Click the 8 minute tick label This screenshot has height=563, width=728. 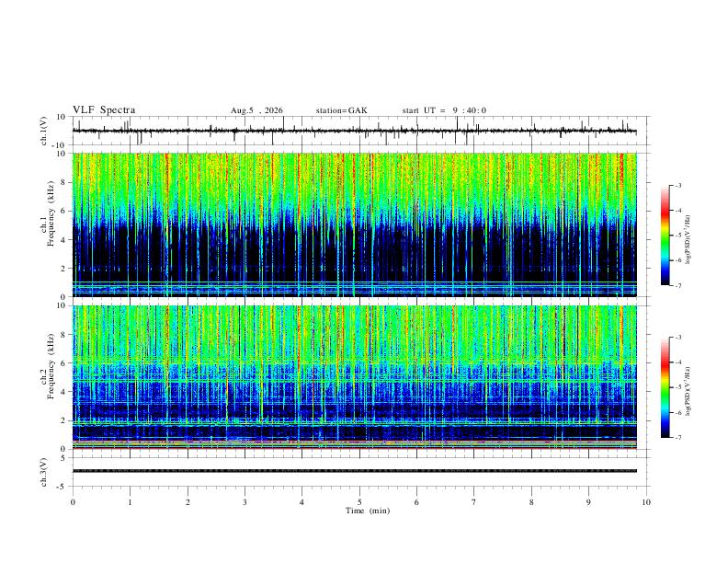click(x=531, y=502)
